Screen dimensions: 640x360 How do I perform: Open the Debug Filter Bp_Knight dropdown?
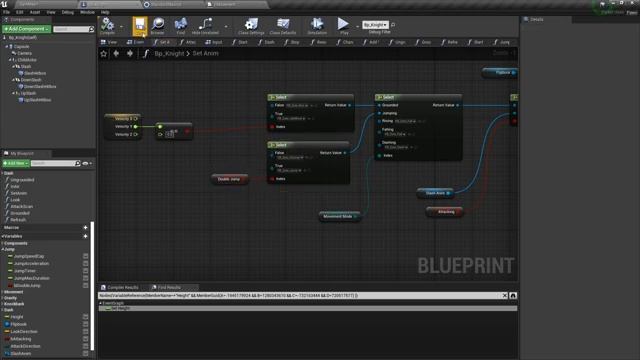[x=376, y=25]
